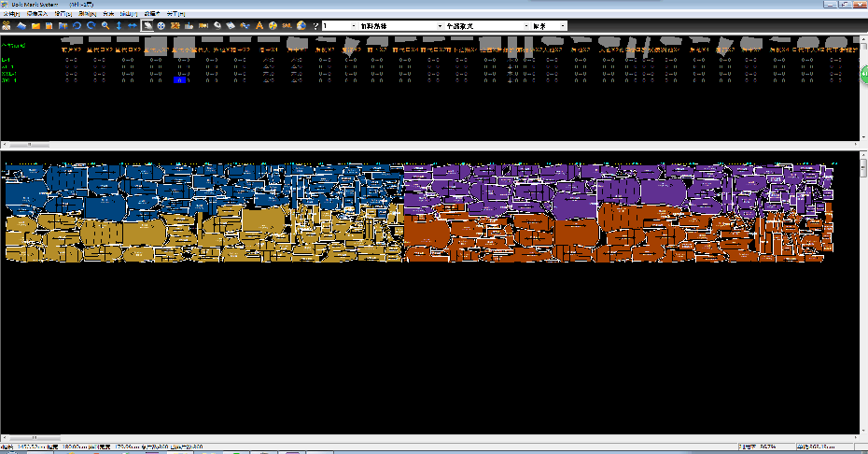Click the orange letter A text icon
868x454 pixels.
pyautogui.click(x=259, y=25)
